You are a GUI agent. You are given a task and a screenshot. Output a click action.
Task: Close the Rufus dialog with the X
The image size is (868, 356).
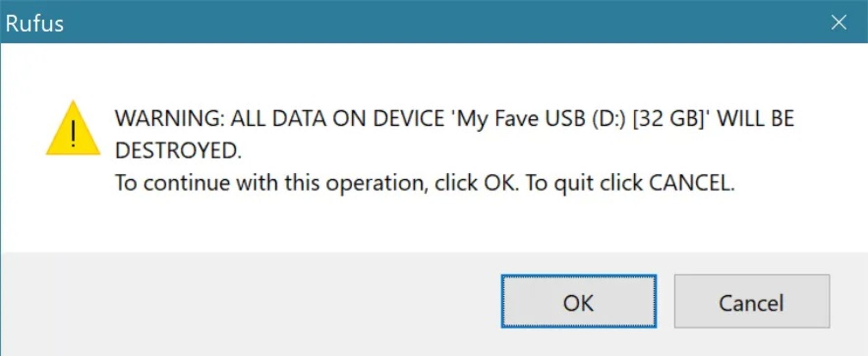click(839, 22)
